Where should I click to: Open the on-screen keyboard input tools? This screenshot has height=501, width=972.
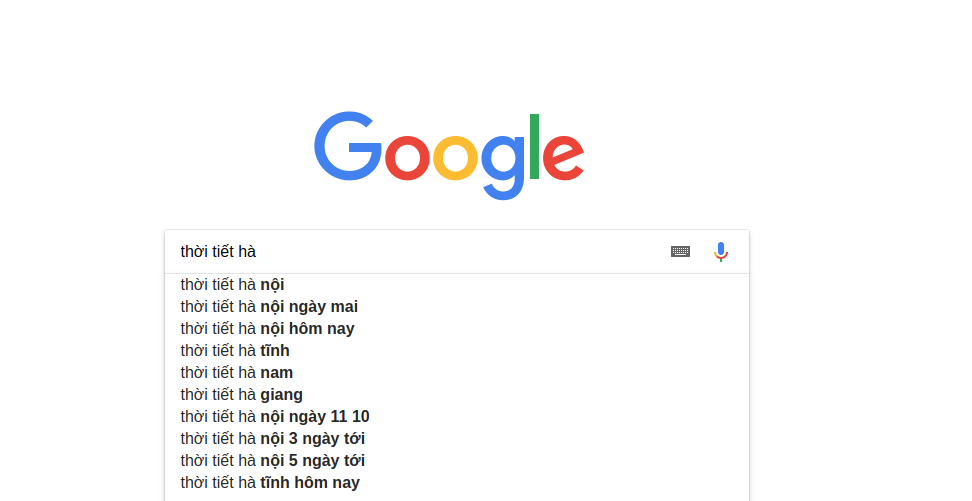pos(680,252)
